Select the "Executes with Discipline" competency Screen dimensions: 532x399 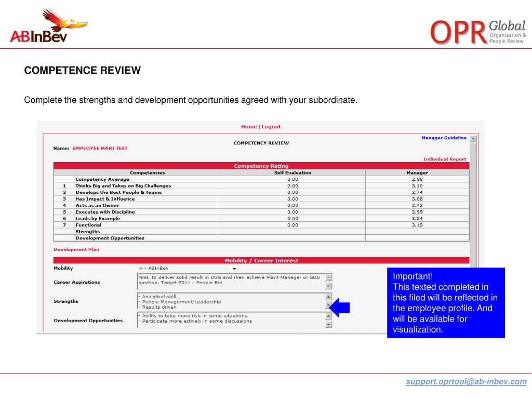(105, 212)
